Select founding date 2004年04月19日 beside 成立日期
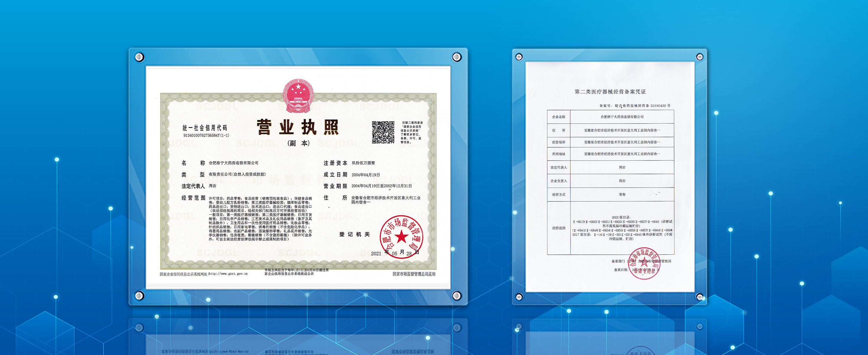The image size is (868, 355). (x=366, y=175)
